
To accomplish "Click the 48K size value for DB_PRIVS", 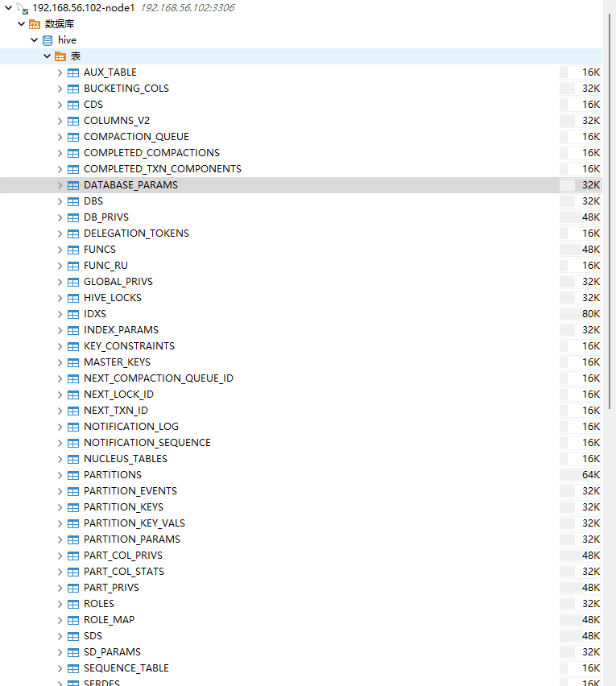I will [591, 217].
